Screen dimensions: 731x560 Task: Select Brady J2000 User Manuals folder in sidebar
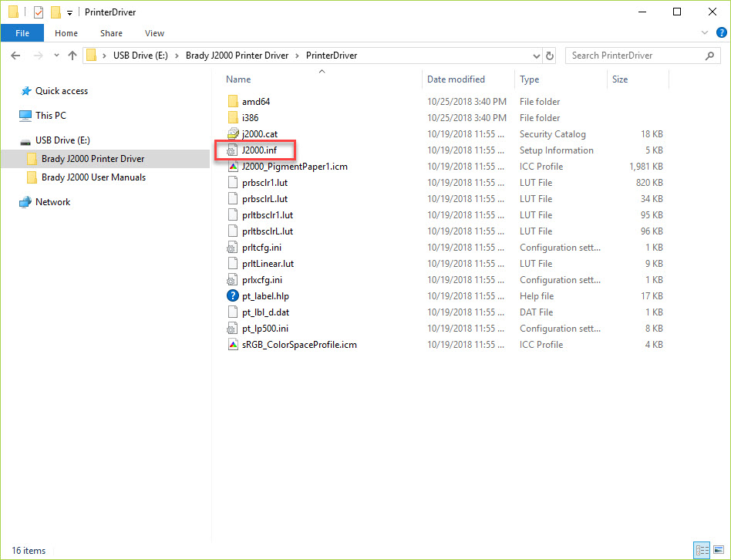pyautogui.click(x=93, y=177)
